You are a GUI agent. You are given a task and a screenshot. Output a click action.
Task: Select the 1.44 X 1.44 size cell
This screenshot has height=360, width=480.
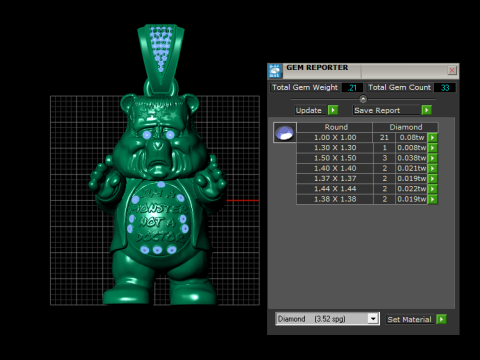tap(335, 189)
